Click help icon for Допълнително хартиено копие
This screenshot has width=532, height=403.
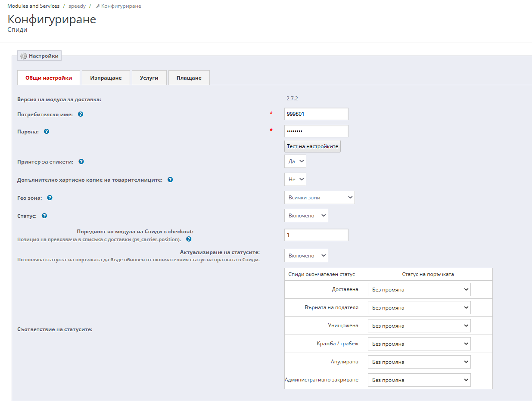pyautogui.click(x=170, y=180)
